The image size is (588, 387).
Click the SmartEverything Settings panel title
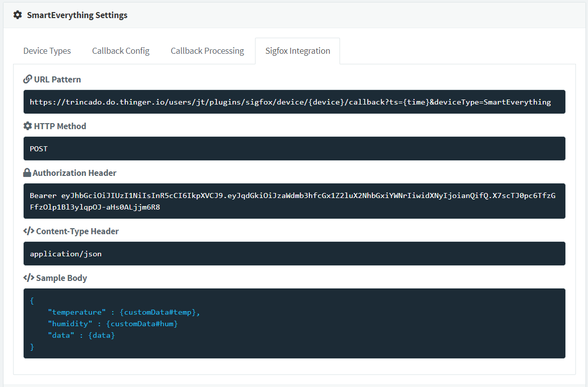(77, 15)
